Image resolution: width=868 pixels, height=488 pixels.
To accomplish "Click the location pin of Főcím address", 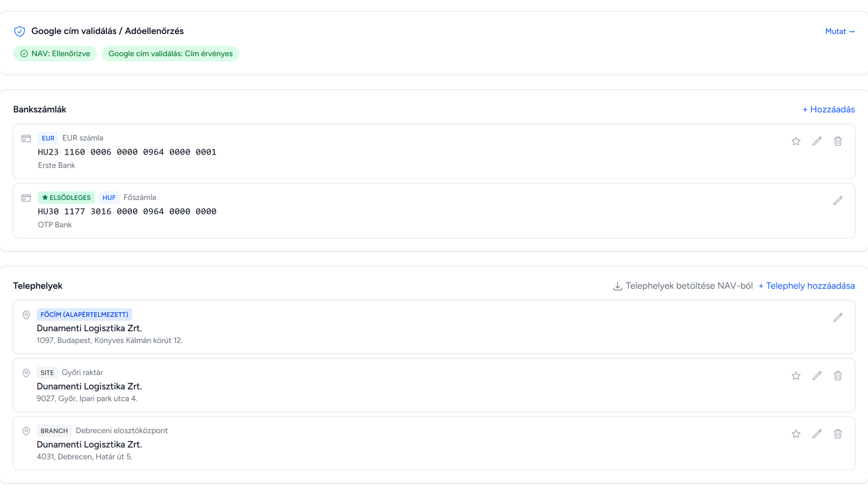I will point(26,315).
